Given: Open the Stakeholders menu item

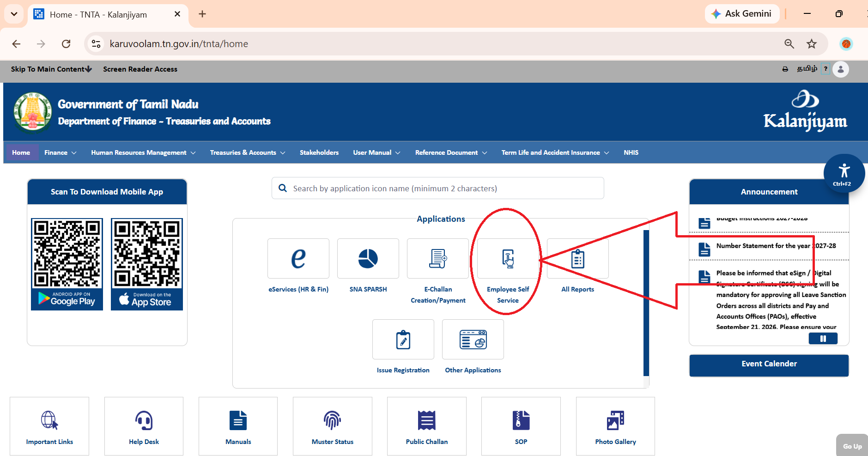Looking at the screenshot, I should pos(319,152).
